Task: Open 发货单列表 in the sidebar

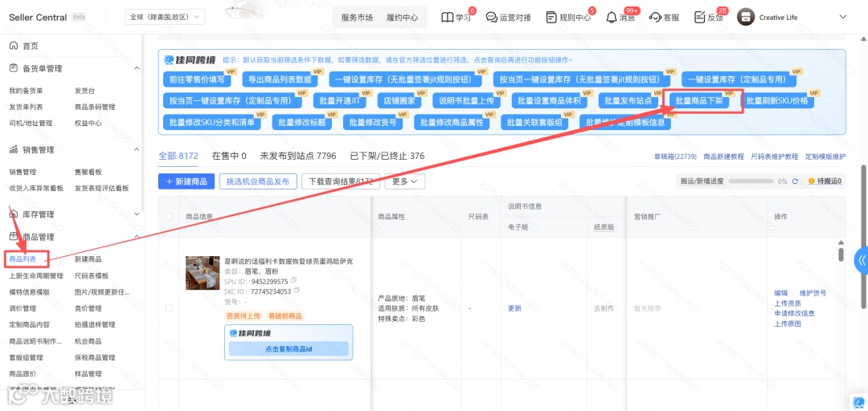Action: (x=26, y=107)
